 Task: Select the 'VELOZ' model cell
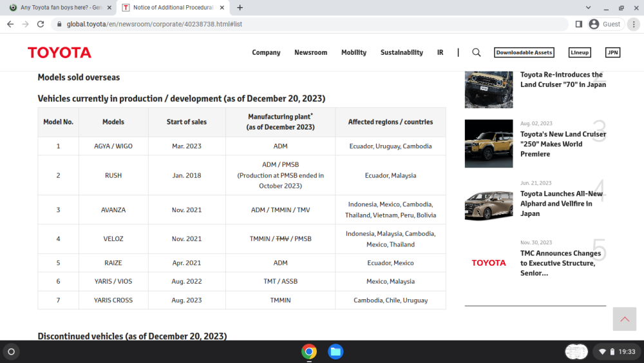click(x=113, y=239)
